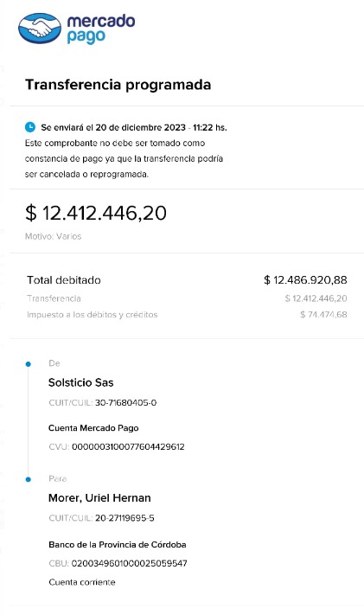Click the tax amount $ 74.474,68

click(x=323, y=315)
